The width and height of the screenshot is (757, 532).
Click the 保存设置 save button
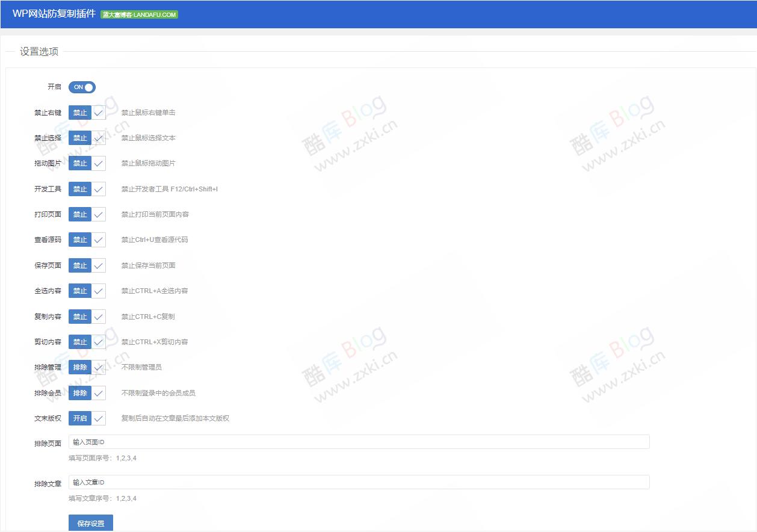click(x=91, y=523)
